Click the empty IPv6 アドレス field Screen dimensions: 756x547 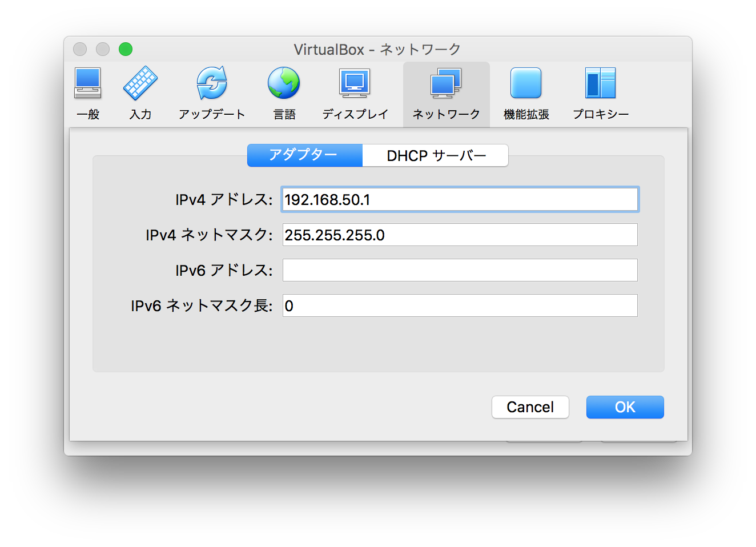(460, 270)
